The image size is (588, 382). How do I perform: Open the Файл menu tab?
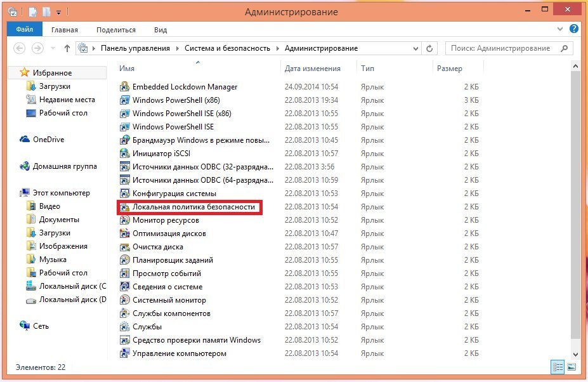pyautogui.click(x=25, y=30)
